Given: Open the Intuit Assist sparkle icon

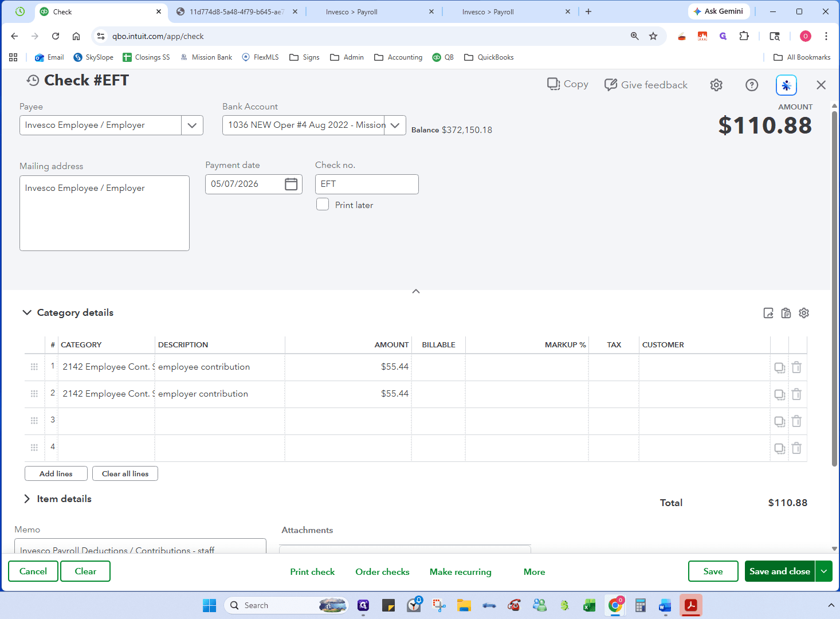Looking at the screenshot, I should [x=786, y=85].
